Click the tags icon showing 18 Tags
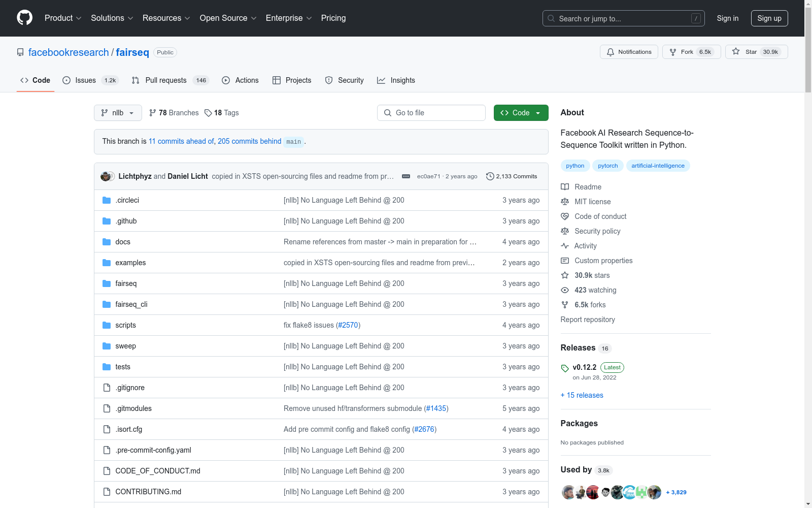This screenshot has width=812, height=508. click(208, 113)
